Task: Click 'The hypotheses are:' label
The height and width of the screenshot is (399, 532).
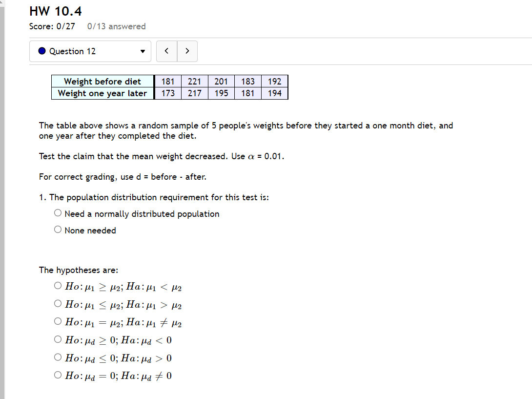Action: (79, 270)
